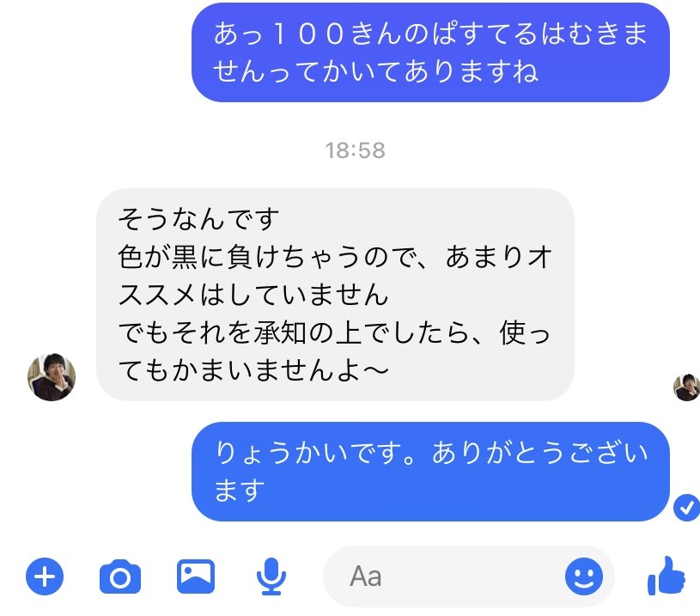Open the emoji picker smiley face
700x616 pixels.
(x=583, y=576)
